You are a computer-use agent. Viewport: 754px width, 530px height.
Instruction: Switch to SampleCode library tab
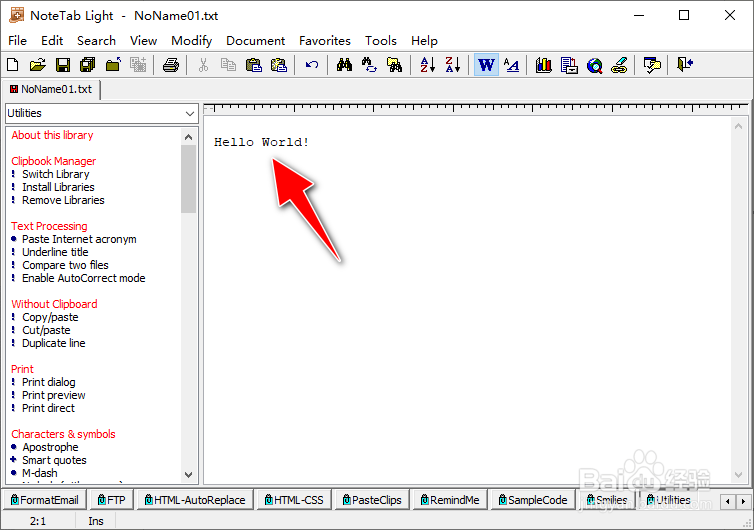533,500
